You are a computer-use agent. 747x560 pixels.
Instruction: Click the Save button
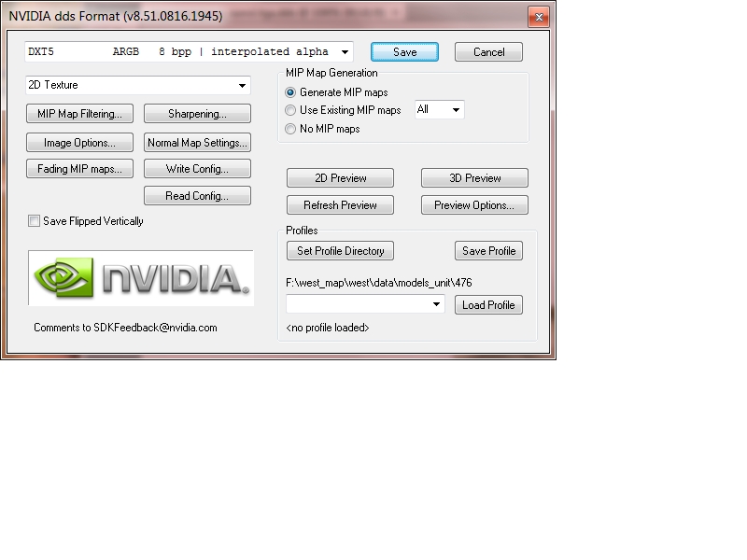(x=404, y=52)
